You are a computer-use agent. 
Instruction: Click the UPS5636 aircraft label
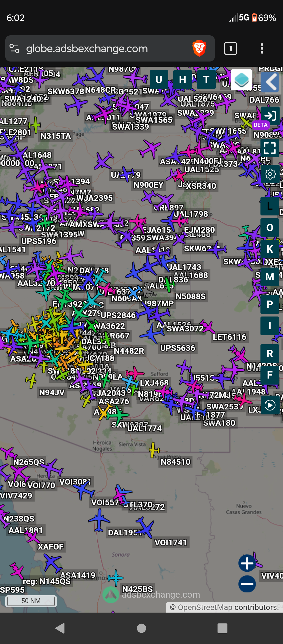tap(178, 348)
